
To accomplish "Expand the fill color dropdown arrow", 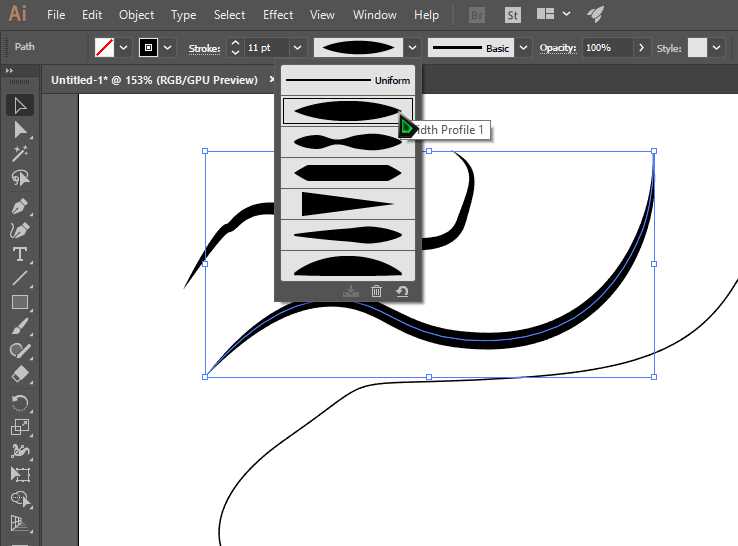I will 123,48.
